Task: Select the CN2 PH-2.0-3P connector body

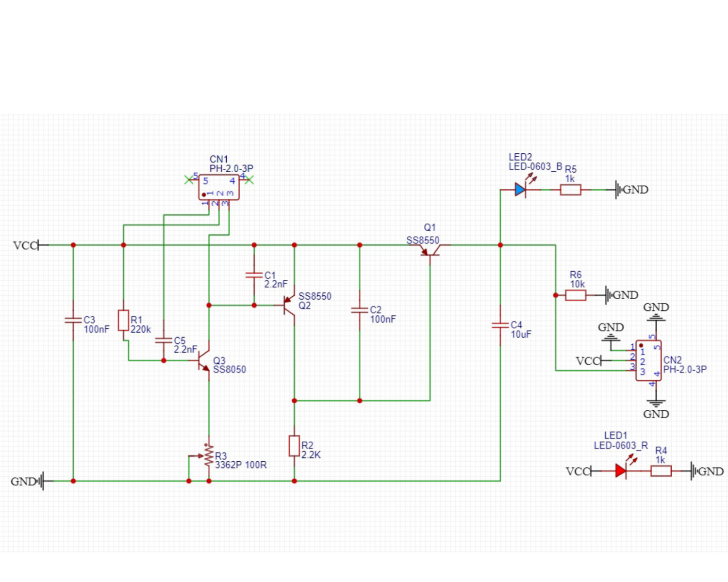Action: click(648, 361)
